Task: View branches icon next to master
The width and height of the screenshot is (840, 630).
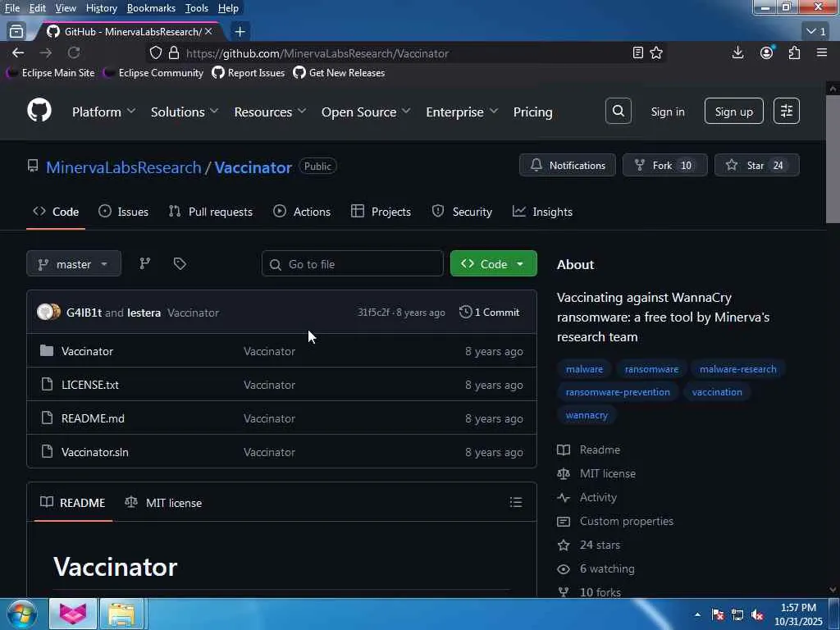Action: click(x=144, y=263)
